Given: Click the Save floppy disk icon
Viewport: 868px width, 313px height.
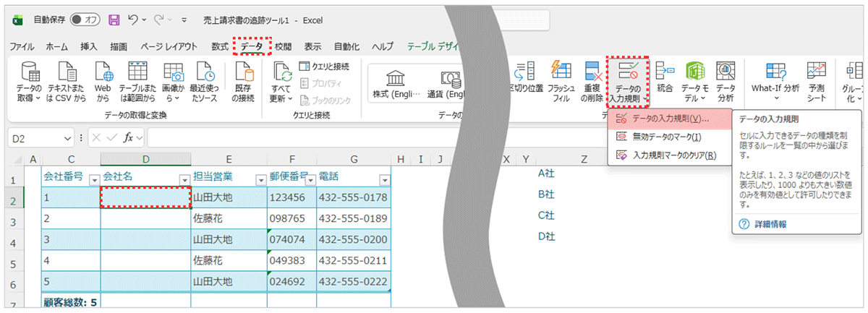Looking at the screenshot, I should pos(114,20).
